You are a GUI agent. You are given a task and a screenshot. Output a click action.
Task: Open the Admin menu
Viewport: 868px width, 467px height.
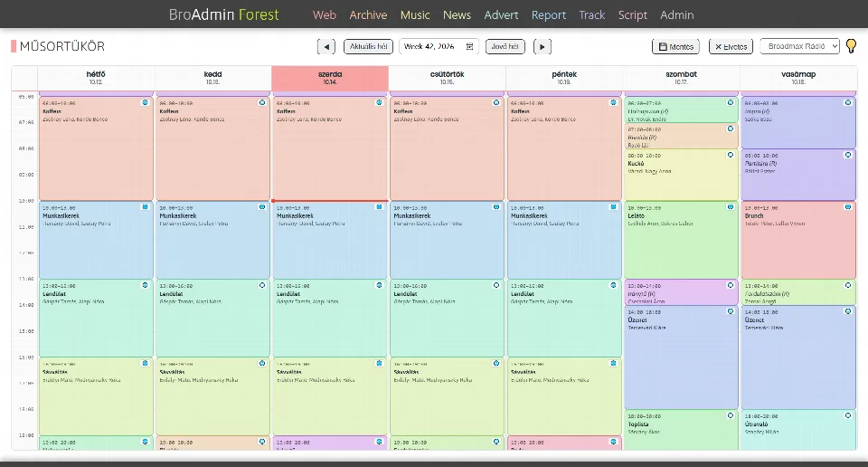click(677, 15)
